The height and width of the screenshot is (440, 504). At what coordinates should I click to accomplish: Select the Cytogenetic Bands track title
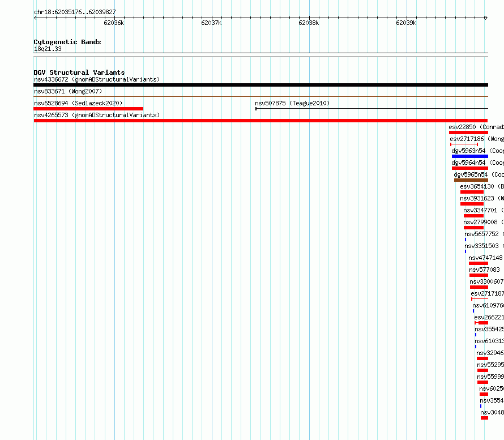point(67,42)
